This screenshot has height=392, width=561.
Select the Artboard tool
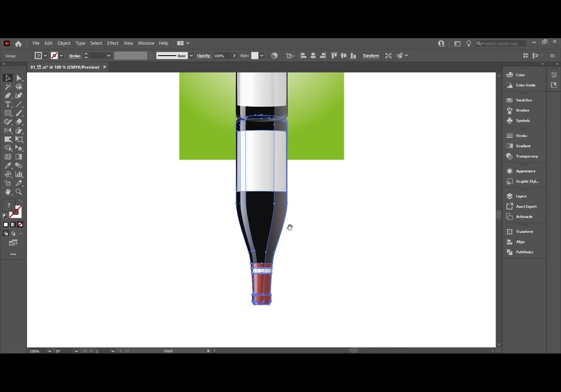click(8, 183)
